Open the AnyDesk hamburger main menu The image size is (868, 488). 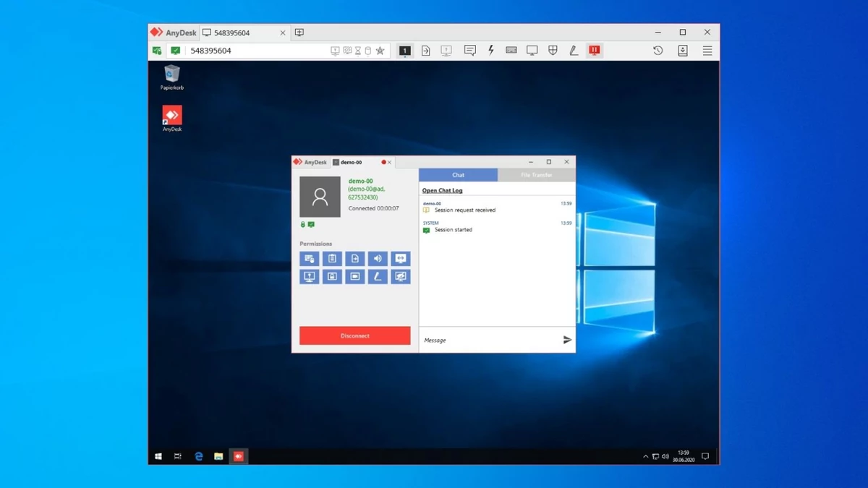coord(707,51)
